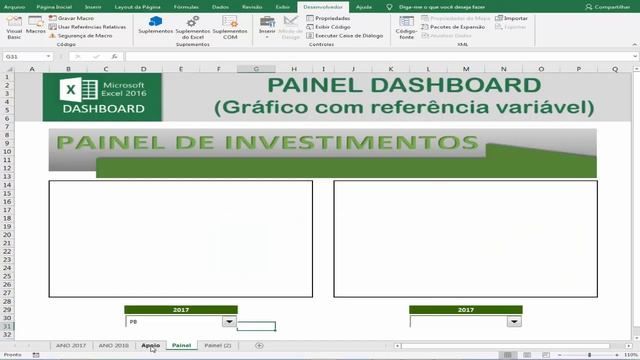Open the Macros dialog

pyautogui.click(x=36, y=25)
